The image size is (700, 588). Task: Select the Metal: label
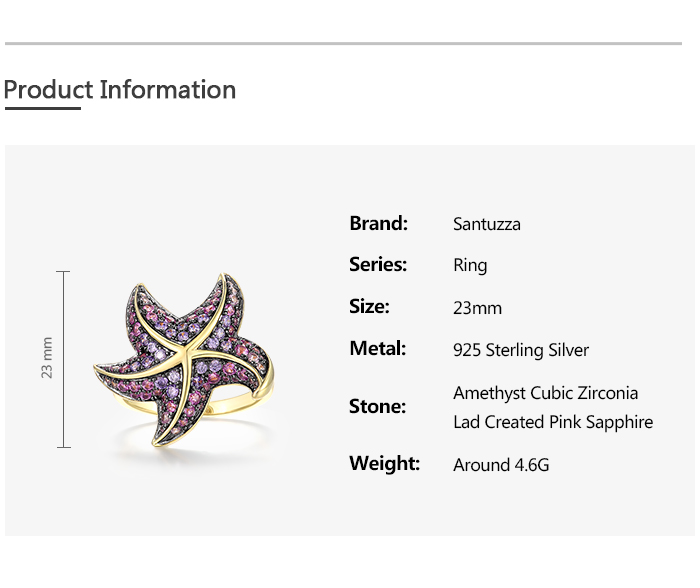point(377,349)
